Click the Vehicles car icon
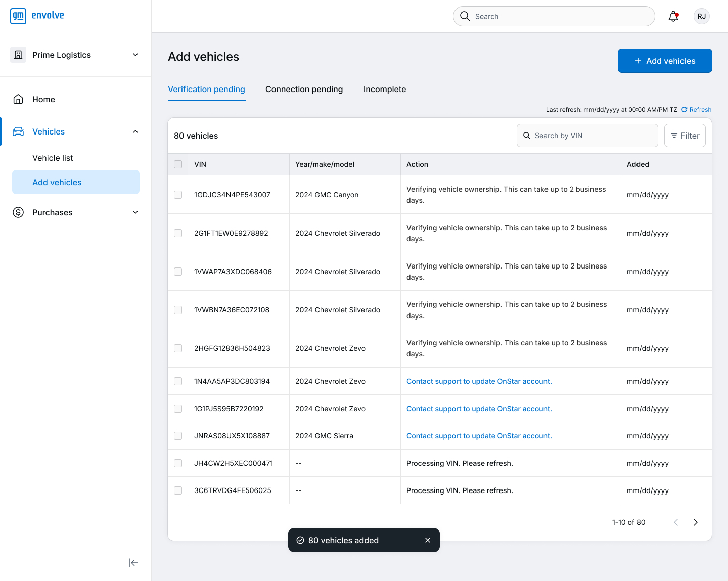Image resolution: width=728 pixels, height=581 pixels. 18,131
